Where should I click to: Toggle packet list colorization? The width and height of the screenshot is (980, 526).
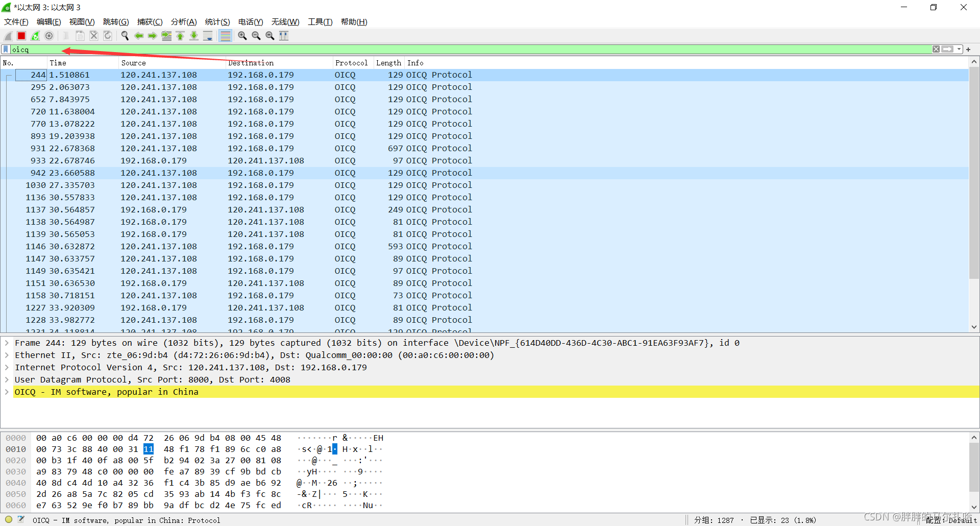(225, 36)
